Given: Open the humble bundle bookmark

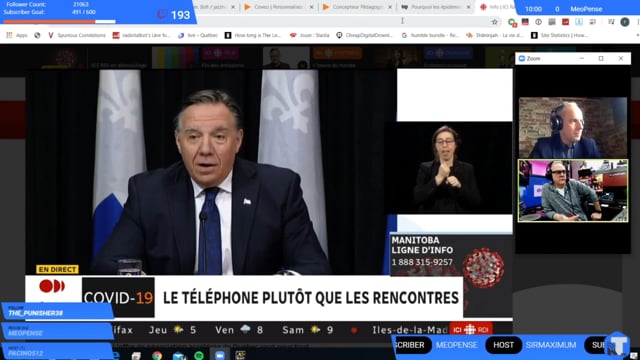Looking at the screenshot, I should [430, 36].
